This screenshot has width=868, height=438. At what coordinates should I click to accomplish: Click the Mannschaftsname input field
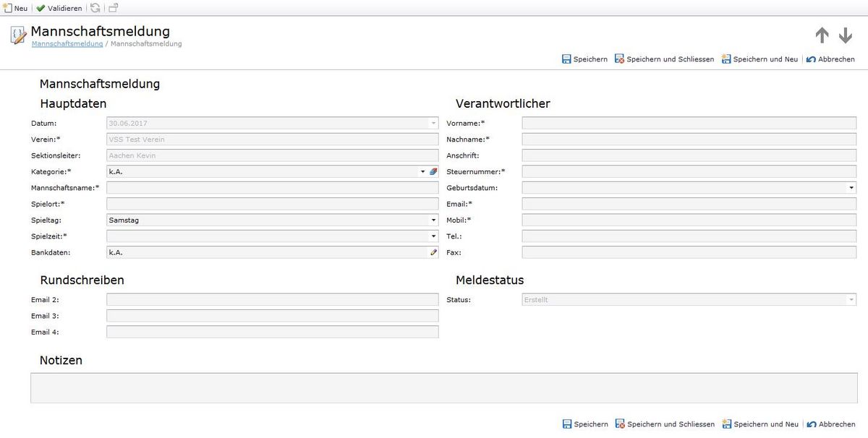[273, 188]
